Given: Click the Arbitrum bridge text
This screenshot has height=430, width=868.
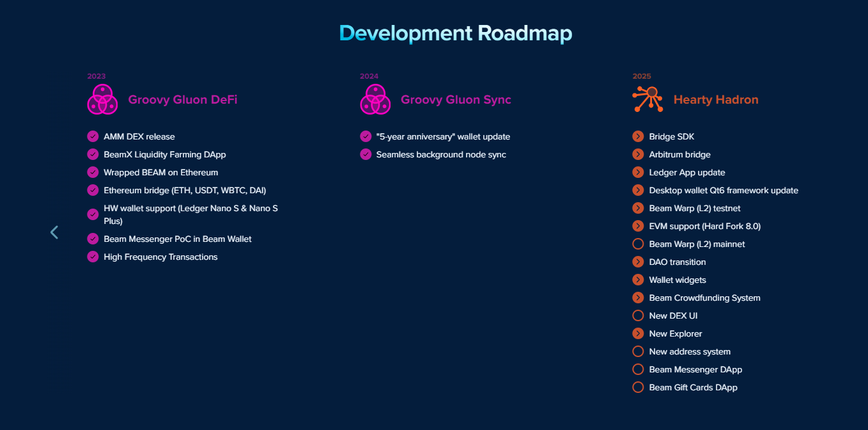Looking at the screenshot, I should 680,154.
